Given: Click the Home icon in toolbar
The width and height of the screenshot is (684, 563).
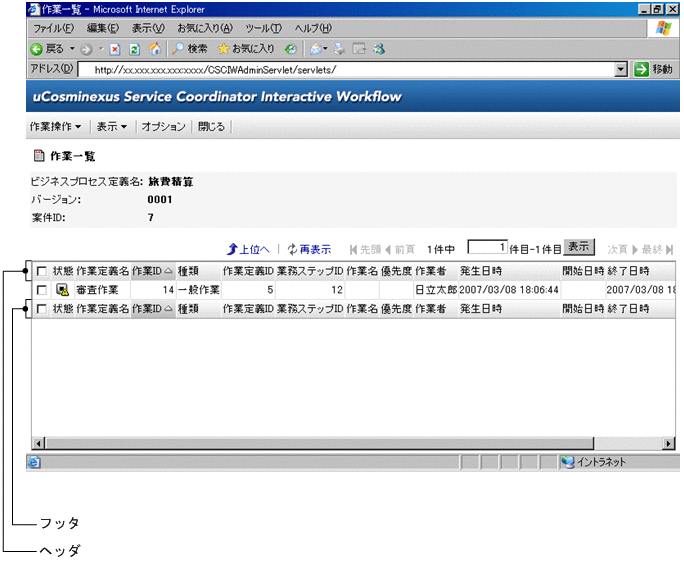Looking at the screenshot, I should pos(154,49).
